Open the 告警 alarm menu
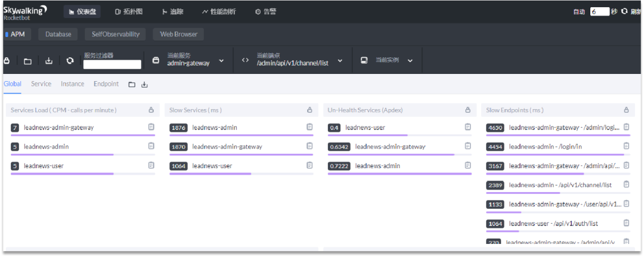 [x=265, y=11]
